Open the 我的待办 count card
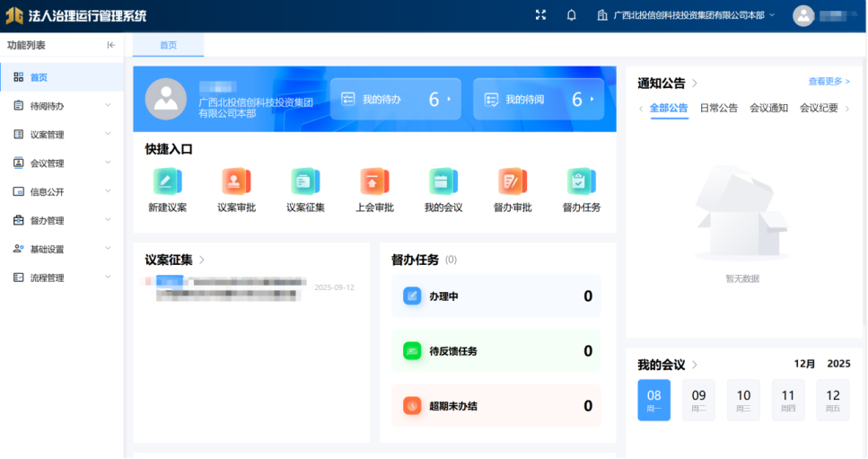 pyautogui.click(x=396, y=99)
